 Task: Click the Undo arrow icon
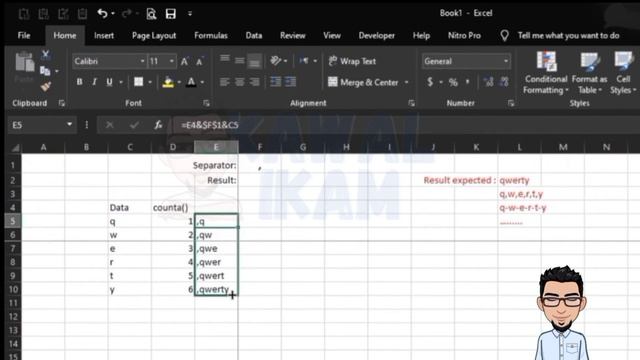pyautogui.click(x=102, y=14)
